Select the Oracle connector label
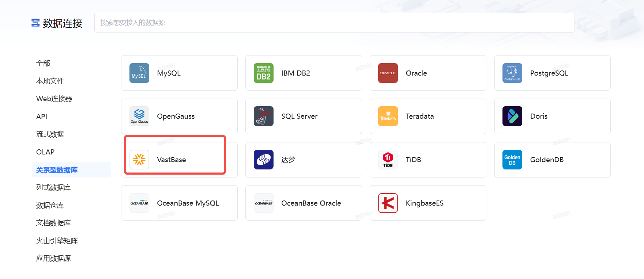Image resolution: width=644 pixels, height=279 pixels. 417,73
